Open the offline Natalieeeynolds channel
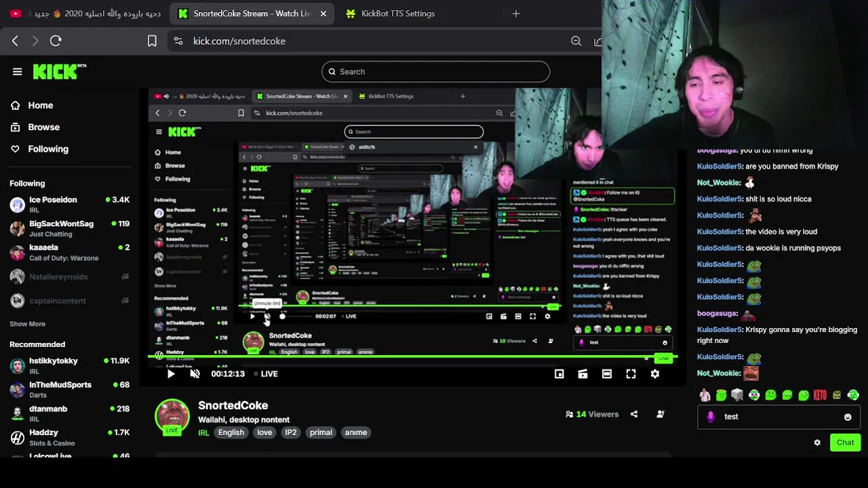This screenshot has width=868, height=488. coord(70,277)
